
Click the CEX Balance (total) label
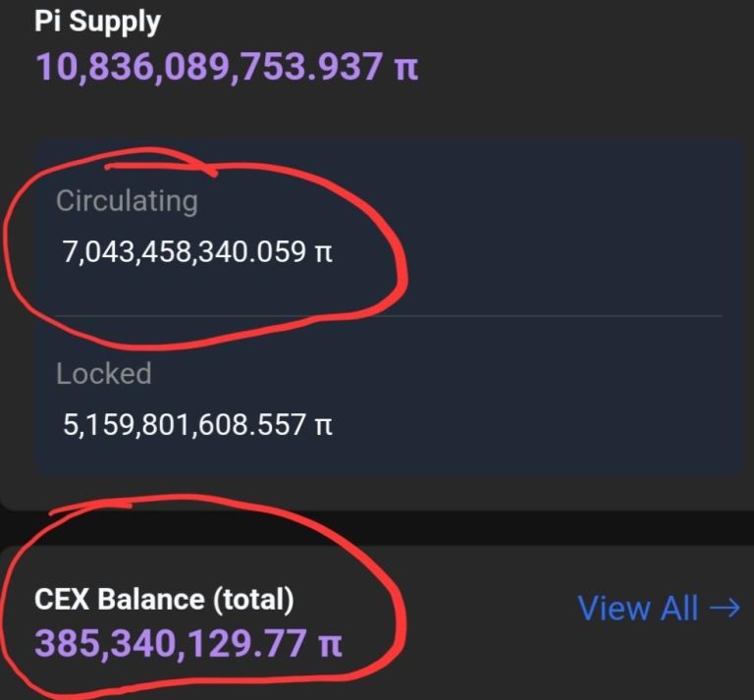coord(164,598)
